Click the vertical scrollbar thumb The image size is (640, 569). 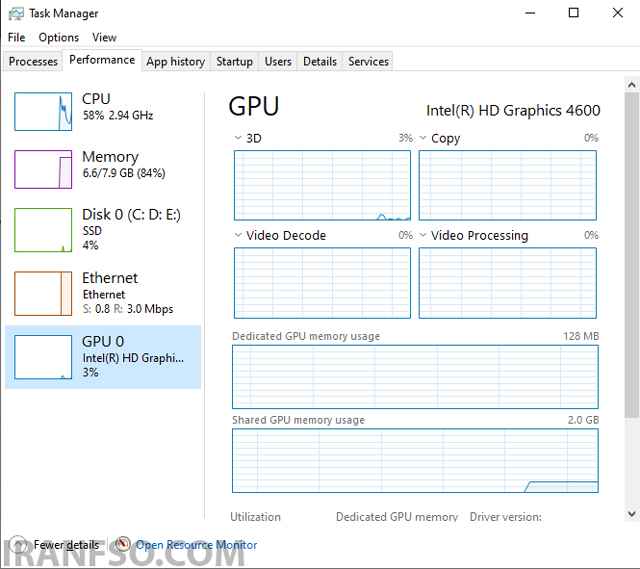click(x=631, y=255)
